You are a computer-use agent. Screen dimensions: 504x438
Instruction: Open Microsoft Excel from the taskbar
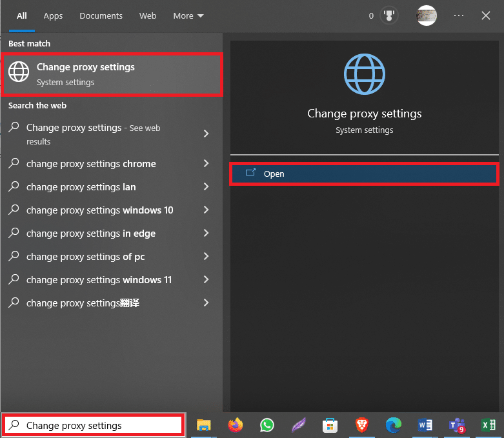pyautogui.click(x=489, y=425)
